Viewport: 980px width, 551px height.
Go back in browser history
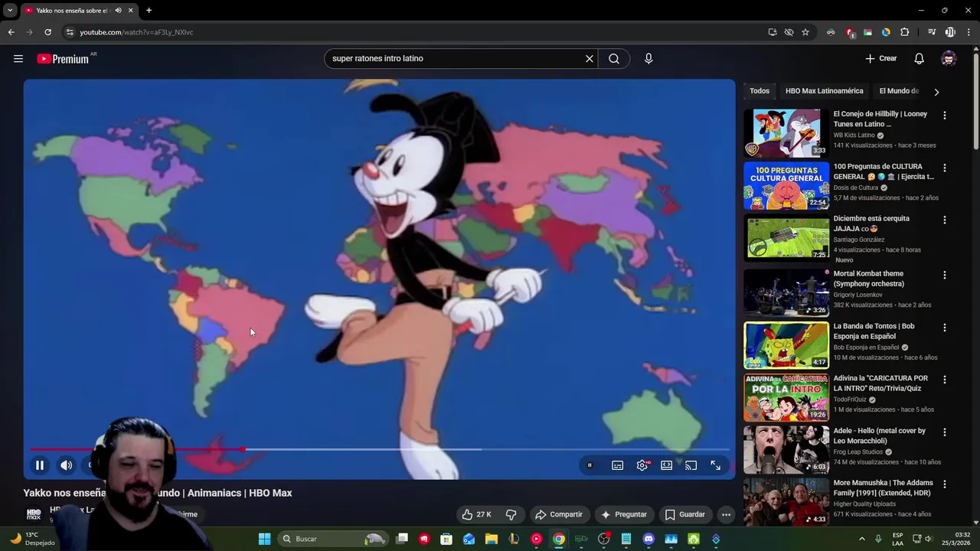[11, 32]
